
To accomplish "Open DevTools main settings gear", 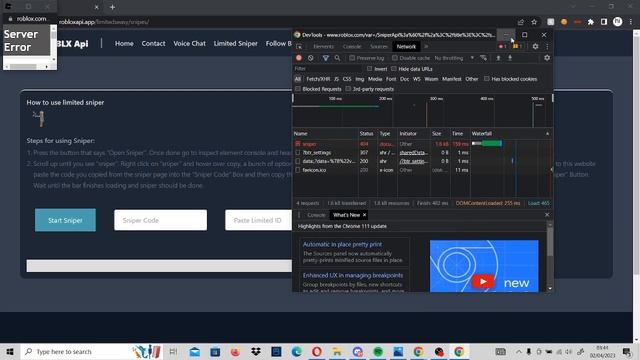I will [536, 47].
